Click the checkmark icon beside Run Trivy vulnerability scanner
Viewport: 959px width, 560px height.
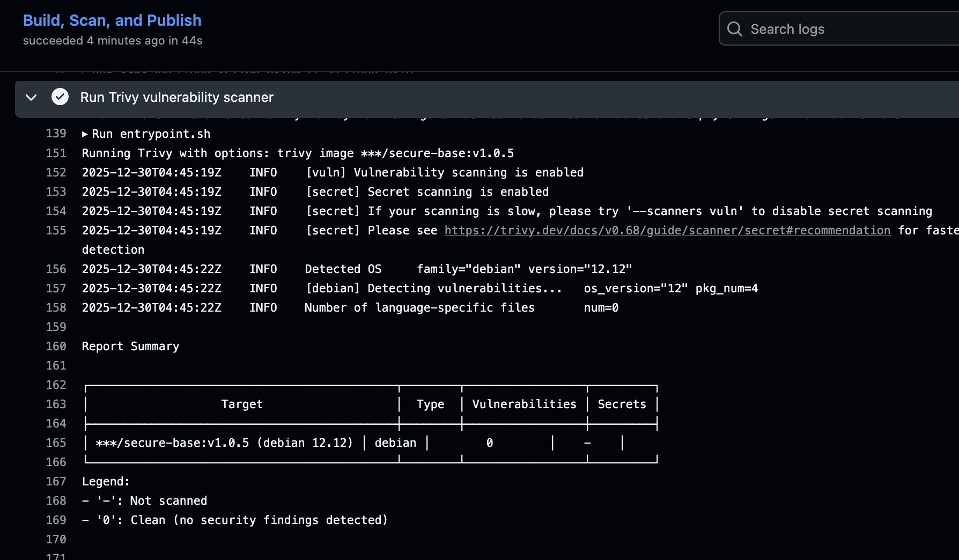pyautogui.click(x=60, y=97)
